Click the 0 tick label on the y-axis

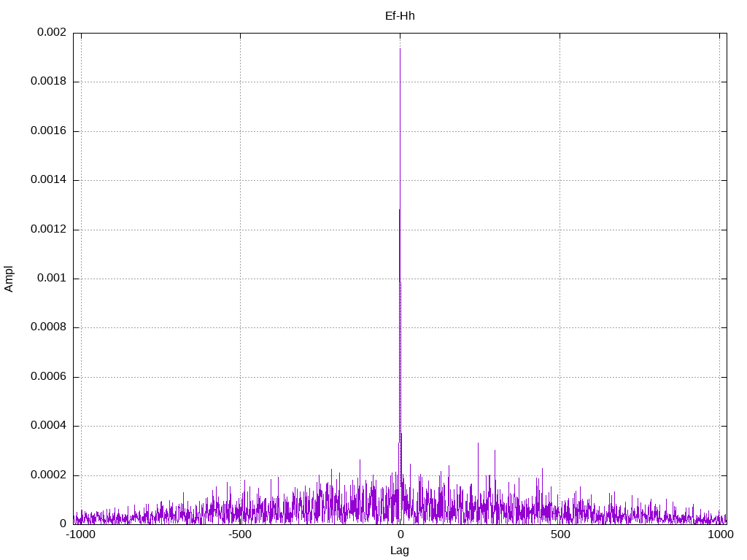[63, 524]
